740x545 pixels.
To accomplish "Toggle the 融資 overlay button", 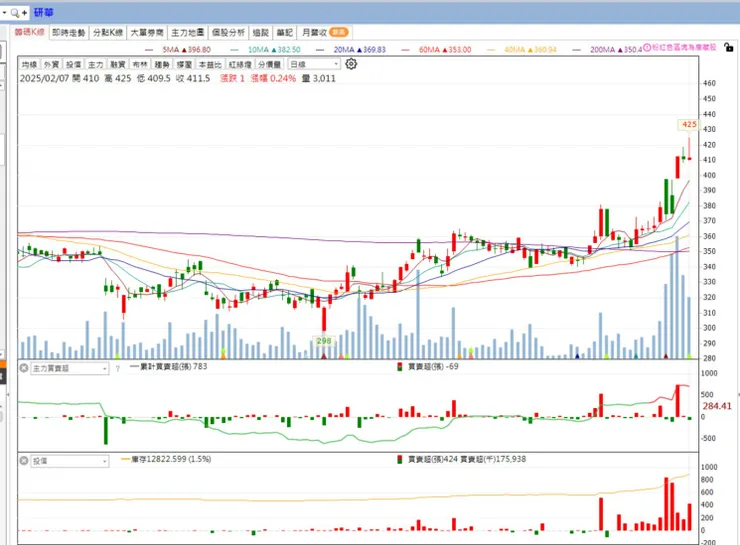I will (x=118, y=64).
